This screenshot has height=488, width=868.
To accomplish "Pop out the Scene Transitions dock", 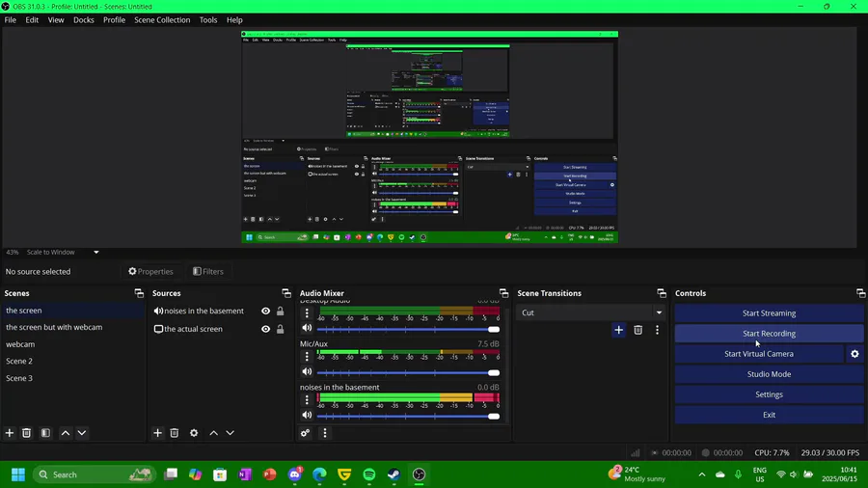I will pos(662,293).
